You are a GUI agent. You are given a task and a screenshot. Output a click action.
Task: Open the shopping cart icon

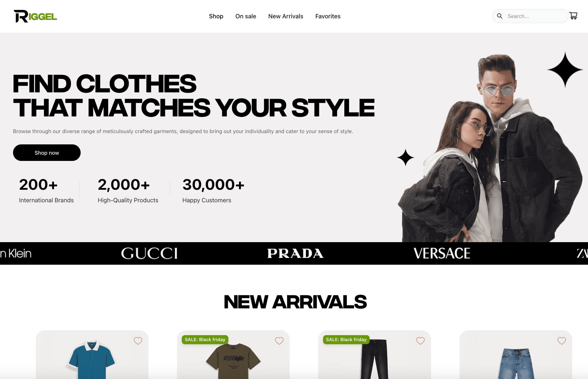click(x=573, y=16)
